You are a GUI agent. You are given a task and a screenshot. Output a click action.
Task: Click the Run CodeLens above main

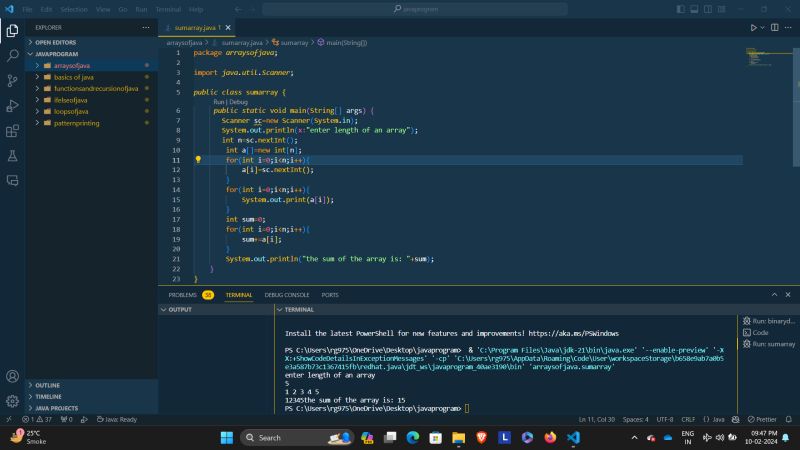point(218,102)
